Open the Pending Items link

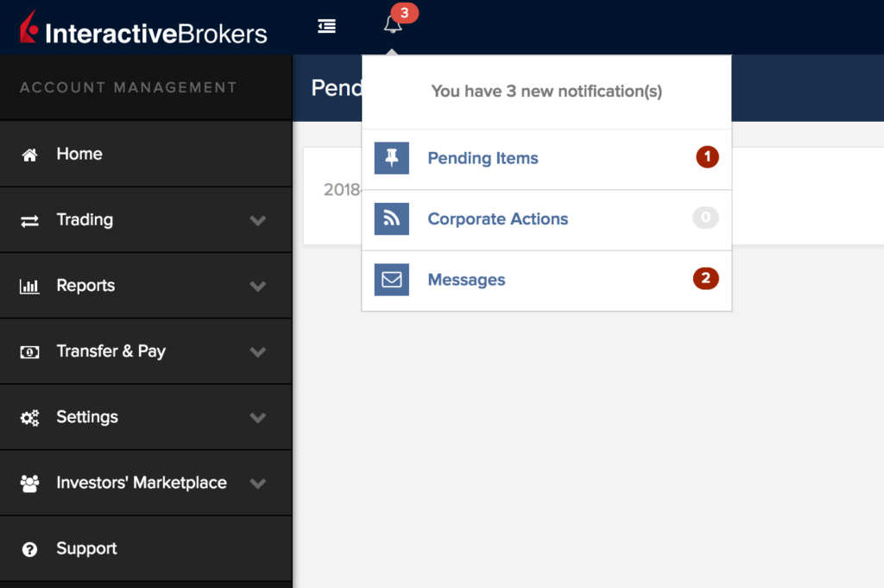coord(483,158)
